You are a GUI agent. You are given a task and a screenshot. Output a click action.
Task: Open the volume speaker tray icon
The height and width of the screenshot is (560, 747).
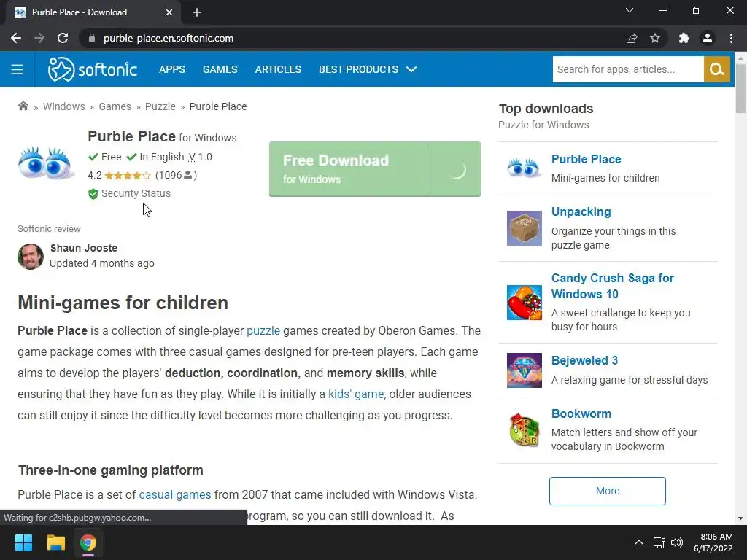pyautogui.click(x=676, y=542)
